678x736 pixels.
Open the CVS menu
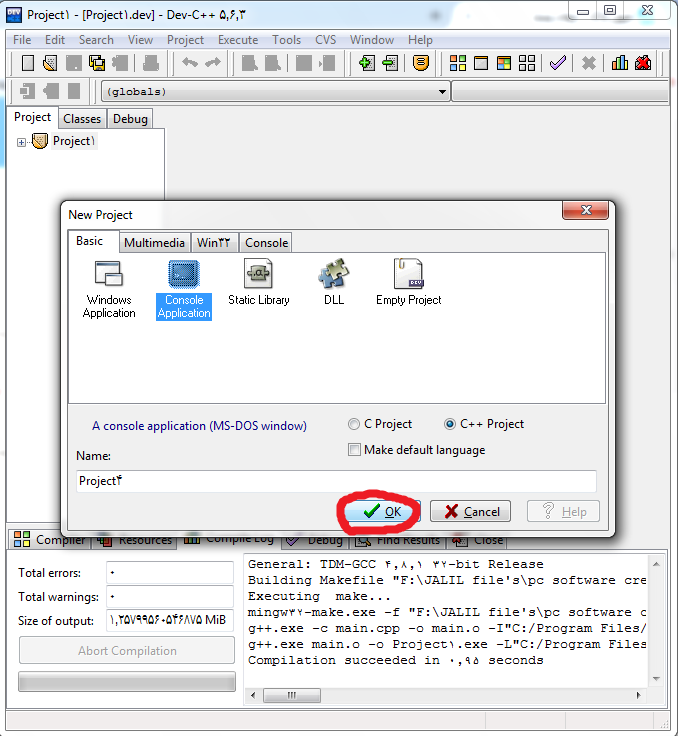click(x=326, y=40)
